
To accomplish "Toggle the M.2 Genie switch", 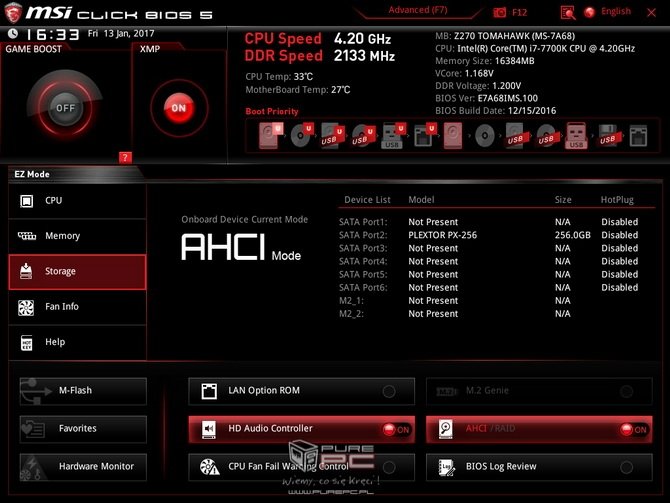I will (626, 391).
